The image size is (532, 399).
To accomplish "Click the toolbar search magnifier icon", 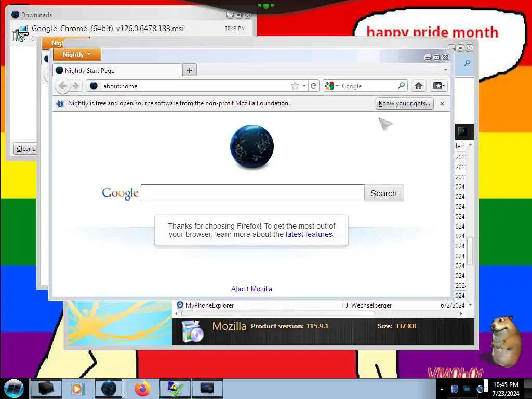I will [x=402, y=86].
